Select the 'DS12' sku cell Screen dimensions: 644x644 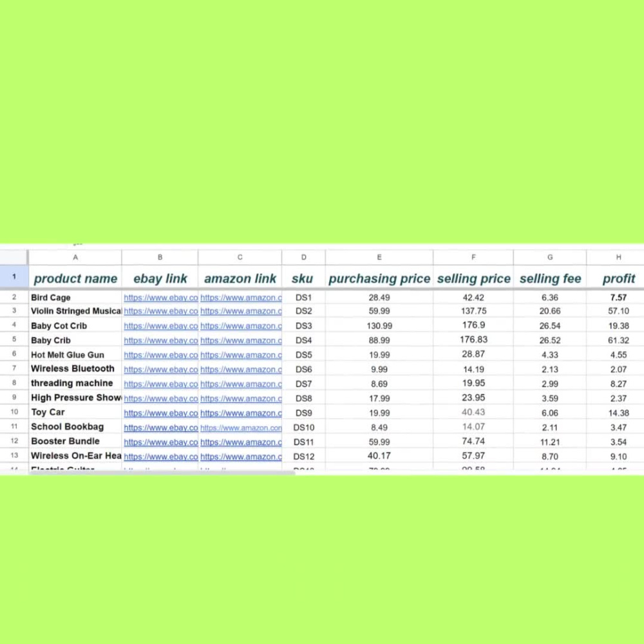(303, 457)
